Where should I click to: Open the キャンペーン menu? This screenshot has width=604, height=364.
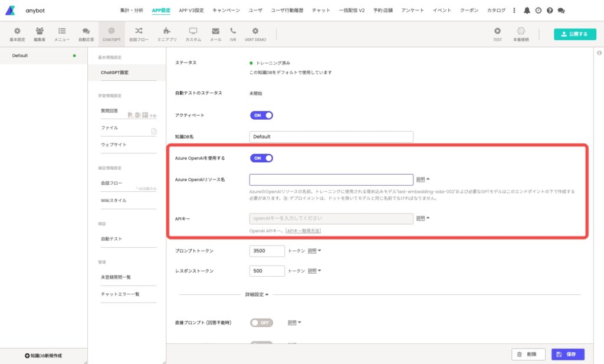(226, 11)
